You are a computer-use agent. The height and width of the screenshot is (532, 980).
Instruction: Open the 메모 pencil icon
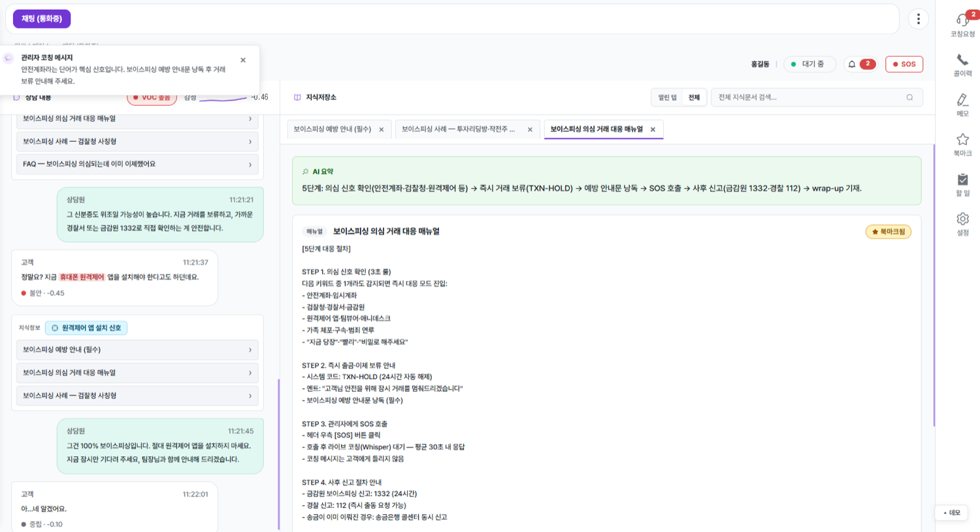pos(962,100)
